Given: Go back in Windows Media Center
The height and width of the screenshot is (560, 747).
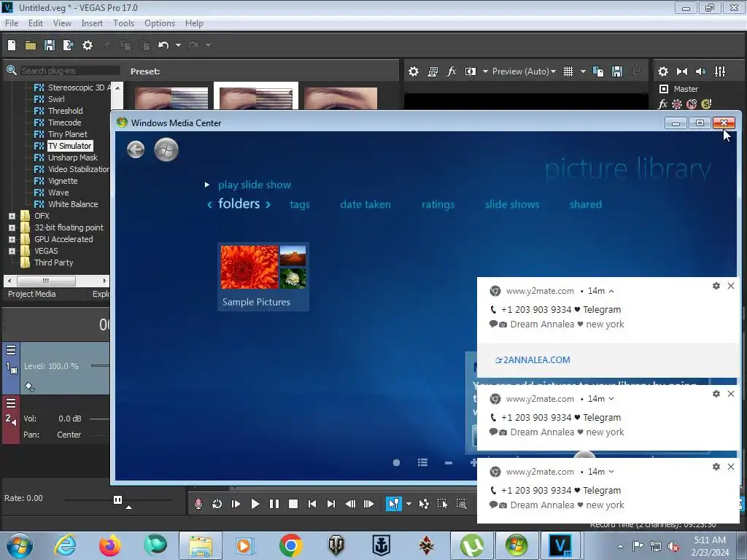Looking at the screenshot, I should tap(136, 149).
